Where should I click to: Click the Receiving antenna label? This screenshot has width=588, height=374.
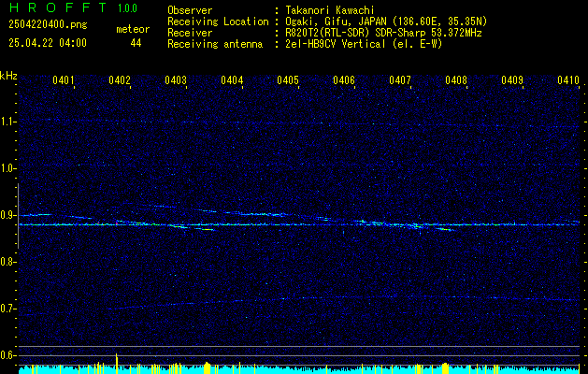pos(215,44)
